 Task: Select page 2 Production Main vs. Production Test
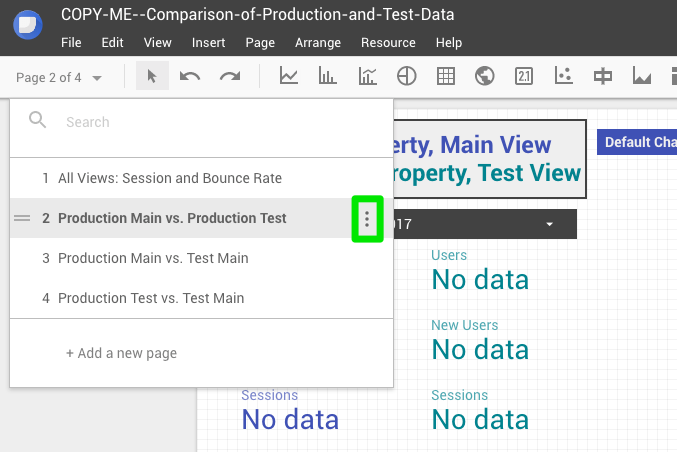pyautogui.click(x=201, y=218)
